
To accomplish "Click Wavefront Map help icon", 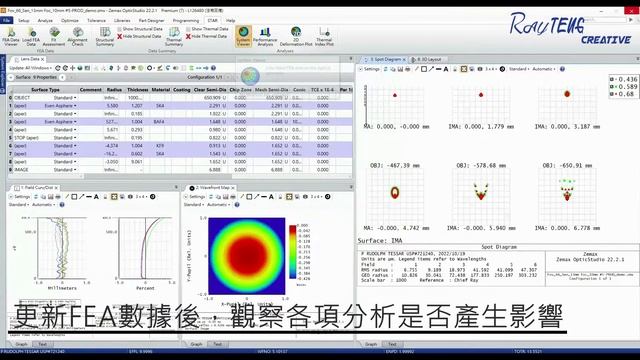I will pyautogui.click(x=237, y=204).
